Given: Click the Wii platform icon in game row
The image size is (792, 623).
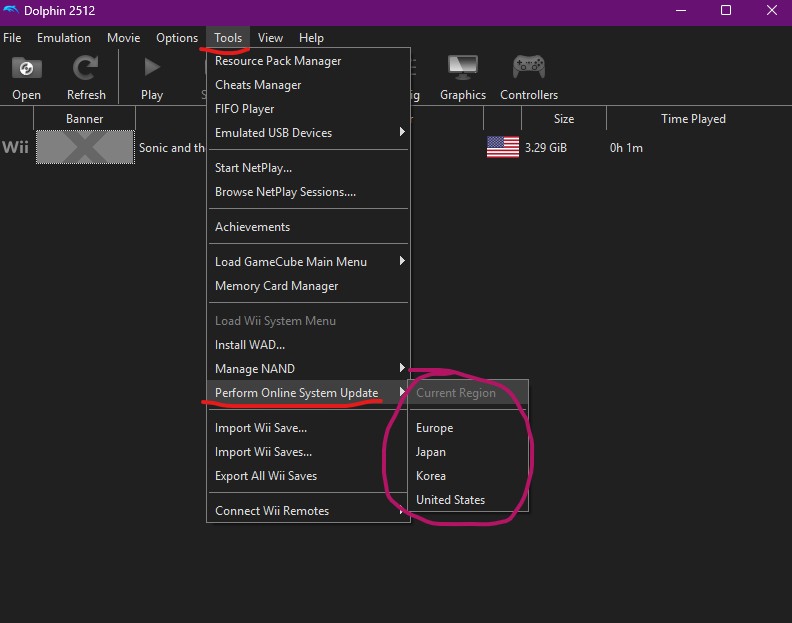Looking at the screenshot, I should point(15,148).
